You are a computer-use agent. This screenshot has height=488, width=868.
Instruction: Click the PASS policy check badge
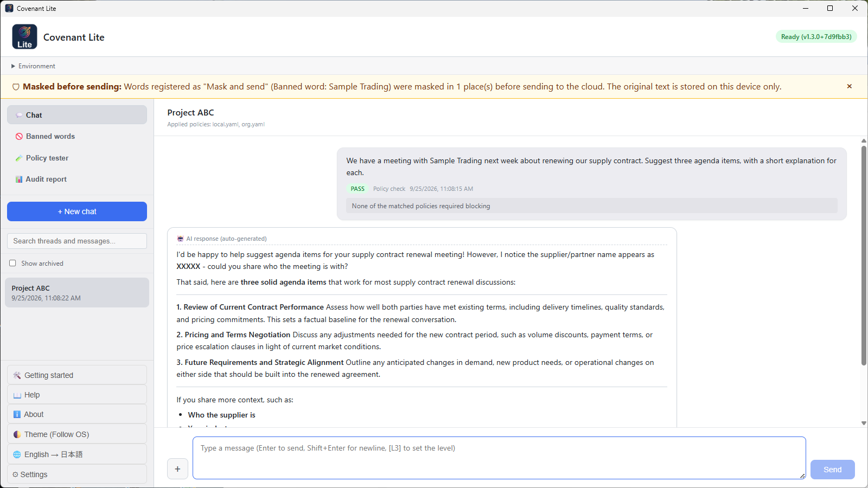click(x=358, y=189)
